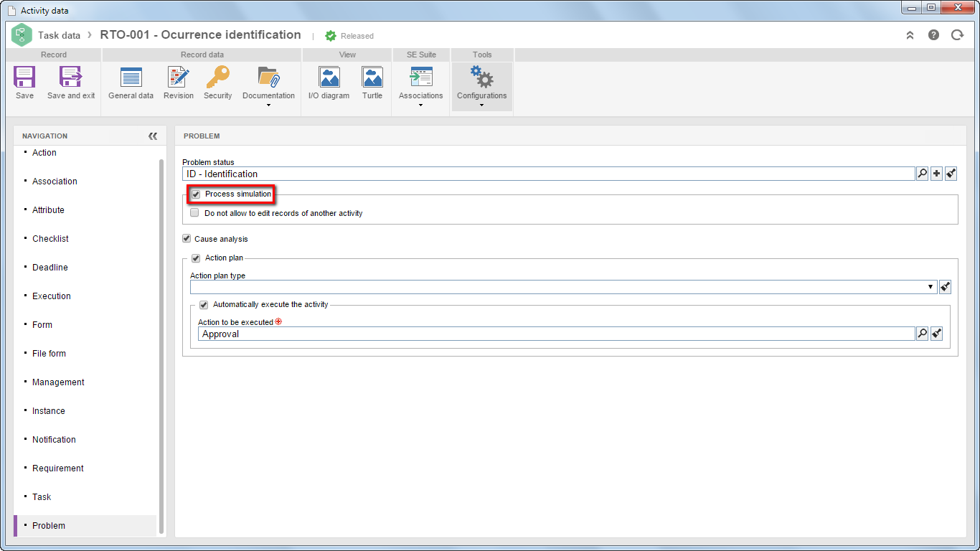Viewport: 980px width, 551px height.
Task: Click the Task data breadcrumb text
Action: 59,35
